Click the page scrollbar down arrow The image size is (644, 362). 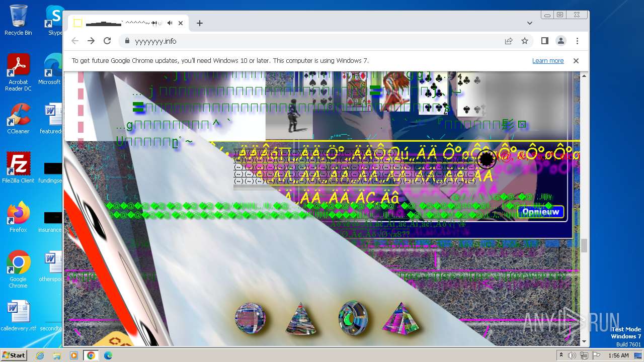[584, 342]
